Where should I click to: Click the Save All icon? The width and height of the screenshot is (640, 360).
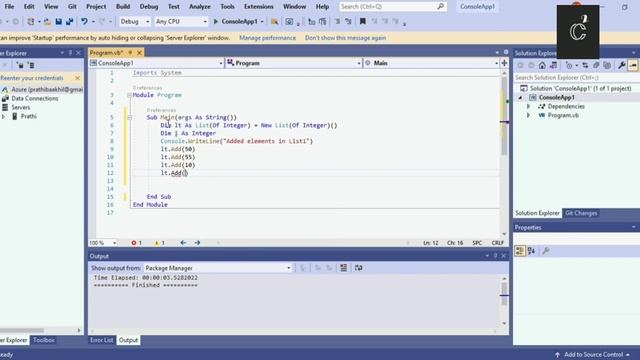(x=69, y=21)
